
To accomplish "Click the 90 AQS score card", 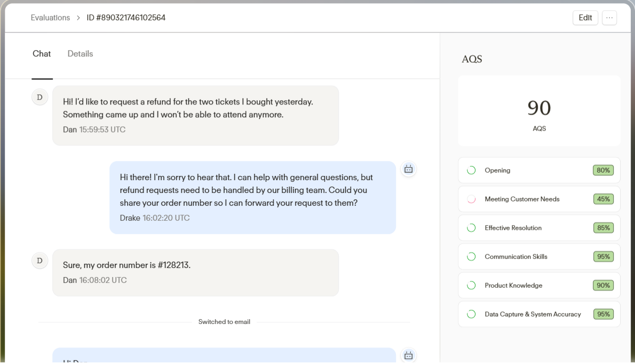I will pyautogui.click(x=539, y=111).
